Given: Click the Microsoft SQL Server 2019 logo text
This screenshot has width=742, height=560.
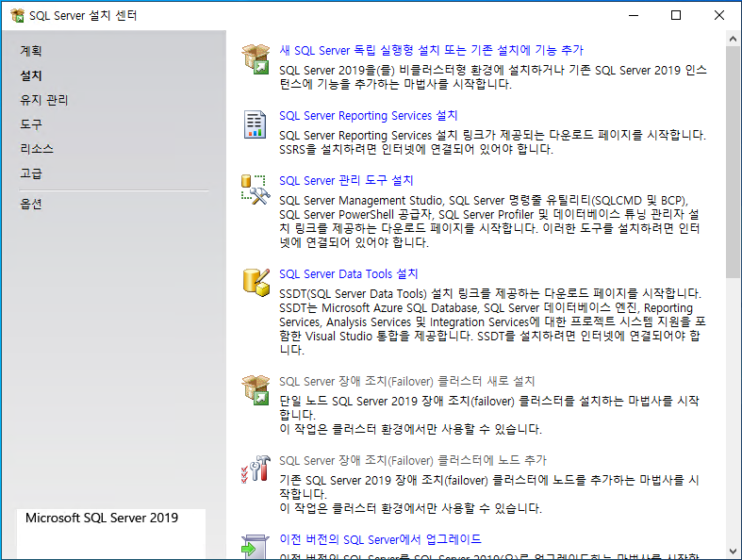Looking at the screenshot, I should click(x=102, y=518).
